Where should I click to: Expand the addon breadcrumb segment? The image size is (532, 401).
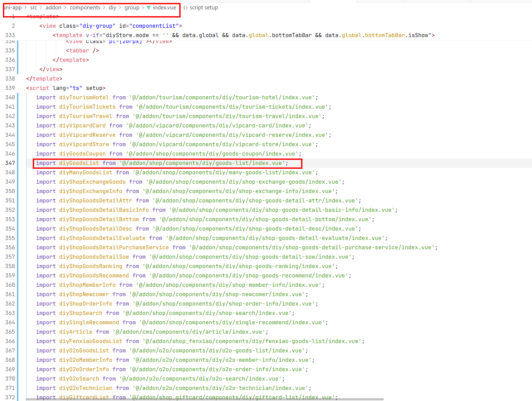point(53,8)
